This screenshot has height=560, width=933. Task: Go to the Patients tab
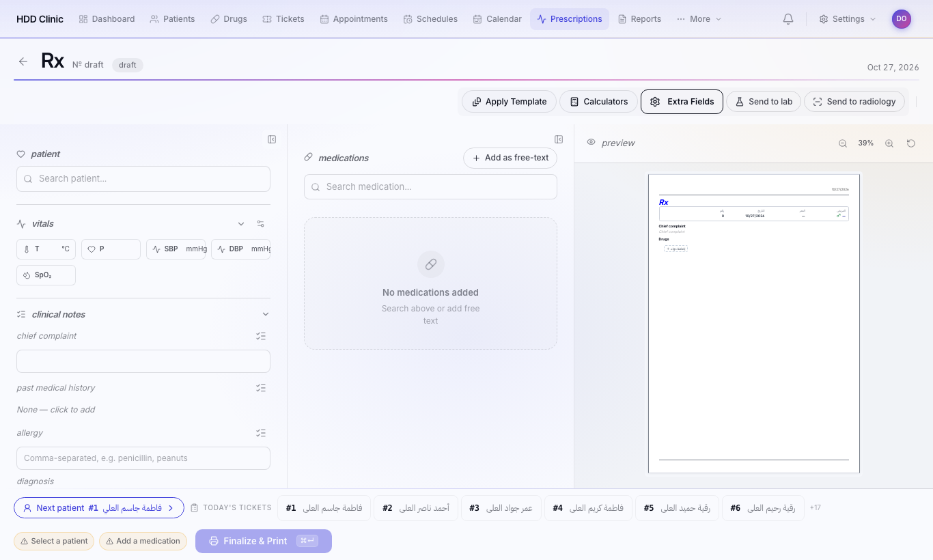(x=173, y=19)
